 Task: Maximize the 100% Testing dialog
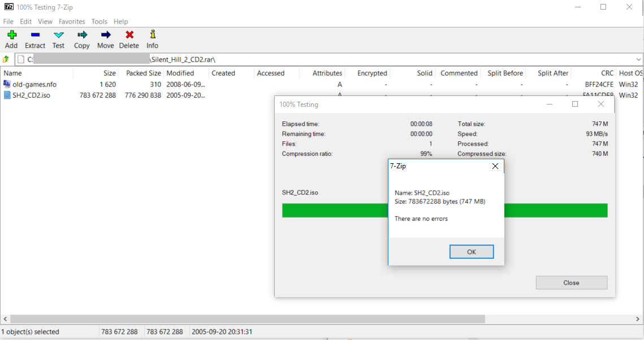point(575,104)
